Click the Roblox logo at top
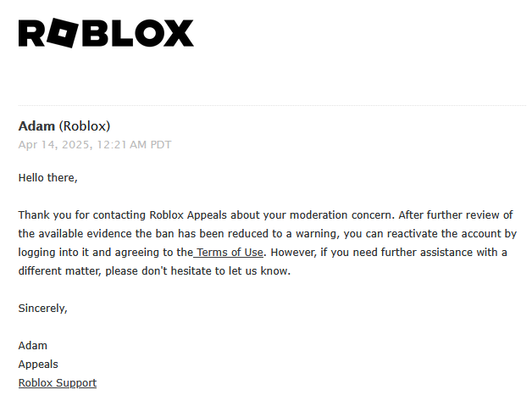The image size is (532, 401). click(x=106, y=33)
